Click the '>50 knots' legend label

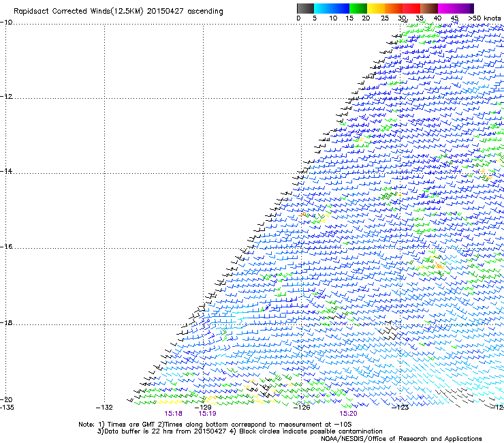[484, 18]
